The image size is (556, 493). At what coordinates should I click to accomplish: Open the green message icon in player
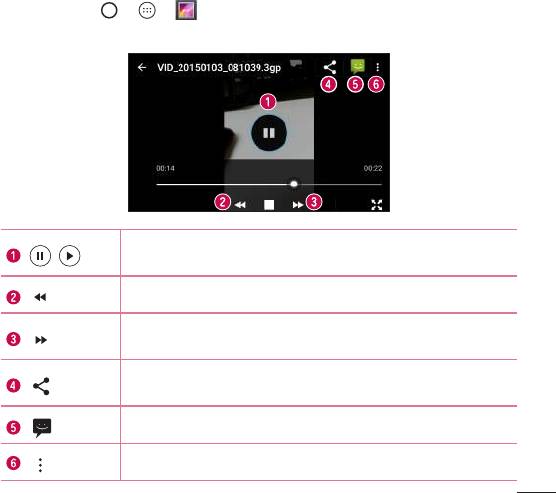coord(357,67)
